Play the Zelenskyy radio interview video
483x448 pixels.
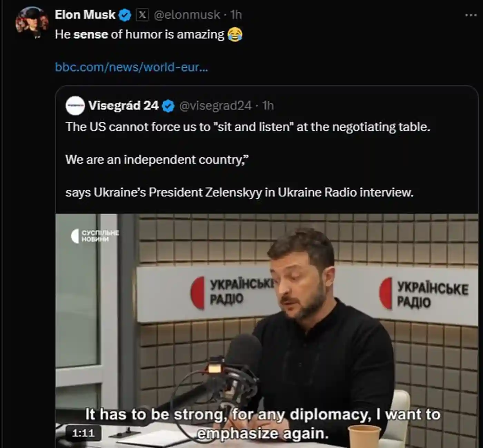[x=267, y=331]
